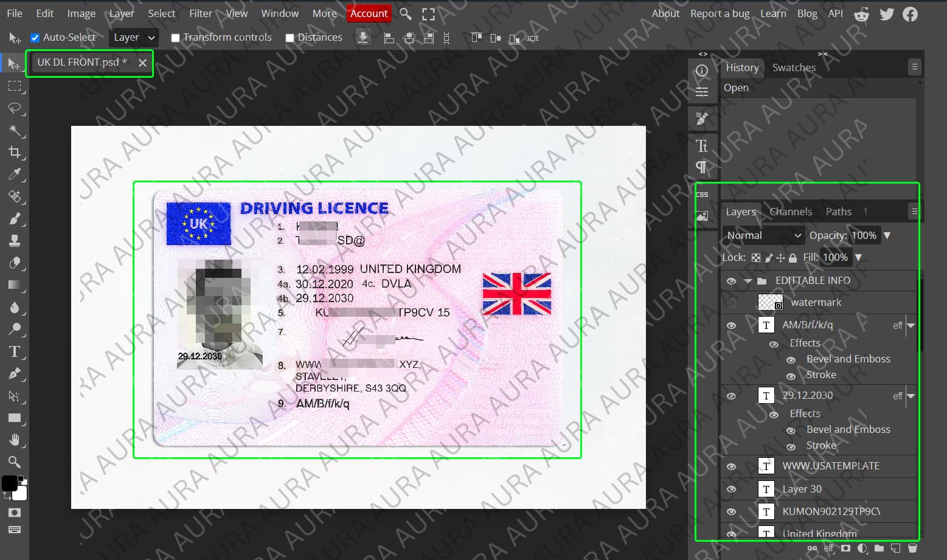This screenshot has width=947, height=560.
Task: Hide the Layer 30 layer
Action: click(x=731, y=489)
